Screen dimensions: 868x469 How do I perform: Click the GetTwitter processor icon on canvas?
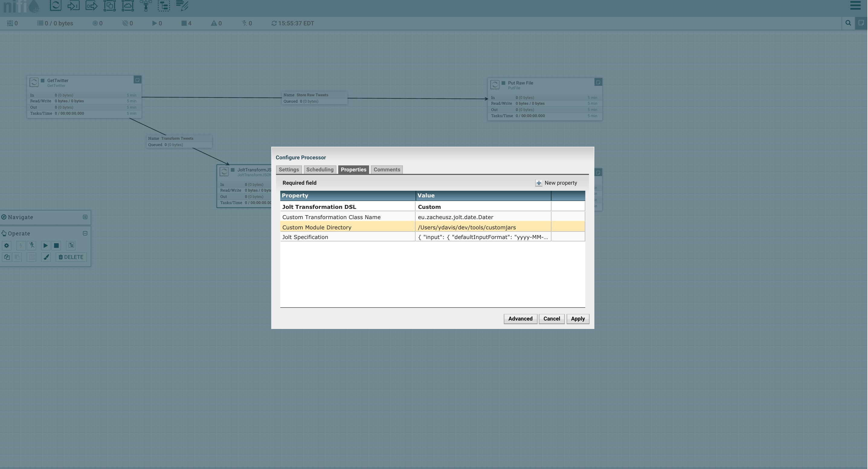[x=34, y=82]
